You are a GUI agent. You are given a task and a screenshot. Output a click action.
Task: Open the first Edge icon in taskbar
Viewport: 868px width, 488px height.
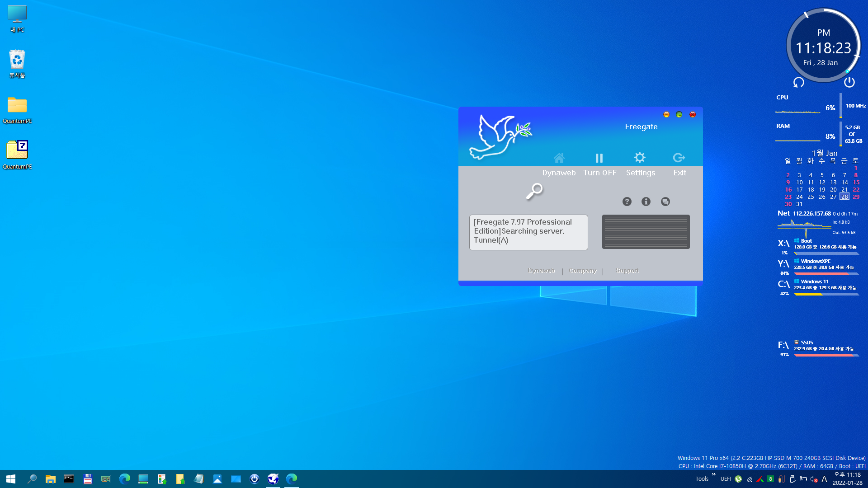124,479
